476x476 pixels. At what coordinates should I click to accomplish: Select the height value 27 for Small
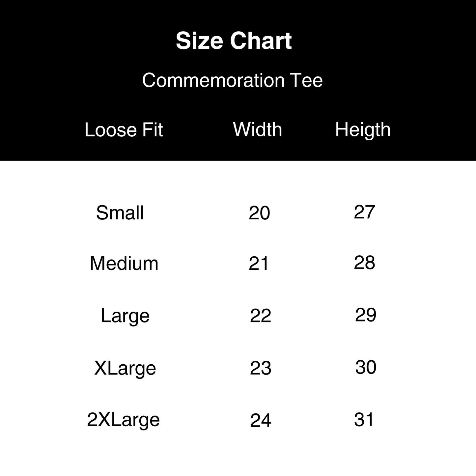(x=364, y=212)
